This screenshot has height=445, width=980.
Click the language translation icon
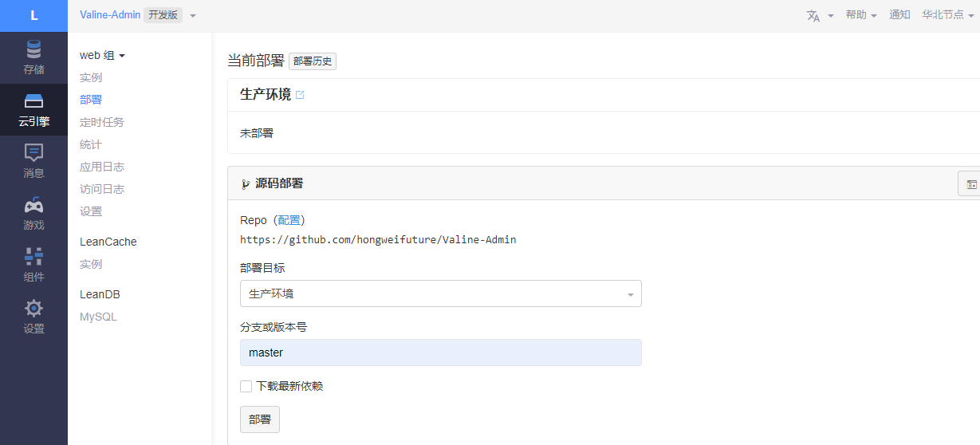(x=813, y=16)
